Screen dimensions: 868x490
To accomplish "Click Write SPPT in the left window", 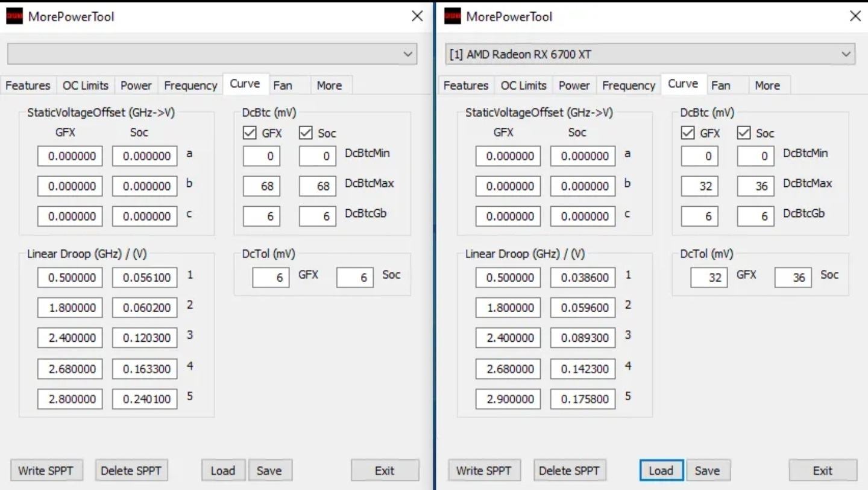I will pos(46,471).
